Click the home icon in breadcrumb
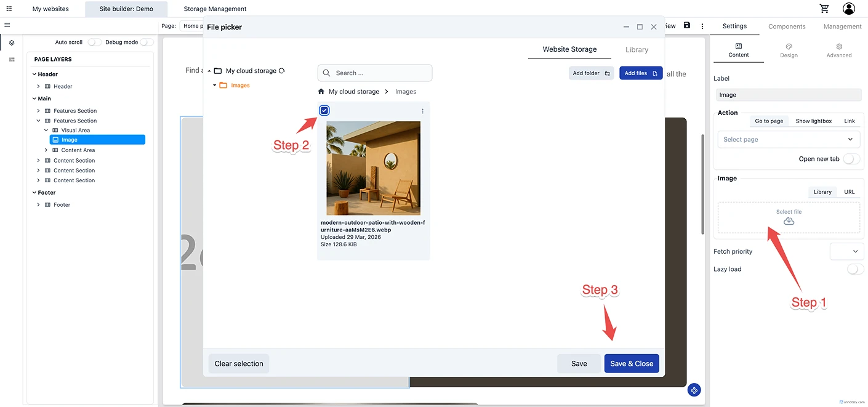868x407 pixels. (x=321, y=92)
